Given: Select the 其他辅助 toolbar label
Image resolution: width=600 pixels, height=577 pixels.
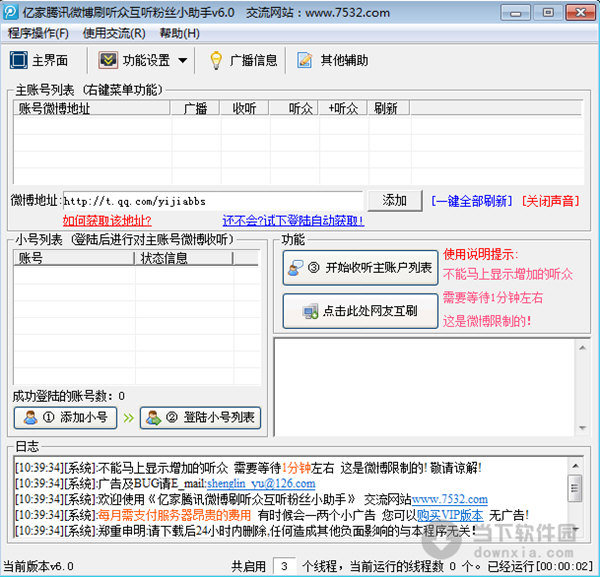Looking at the screenshot, I should click(x=344, y=60).
